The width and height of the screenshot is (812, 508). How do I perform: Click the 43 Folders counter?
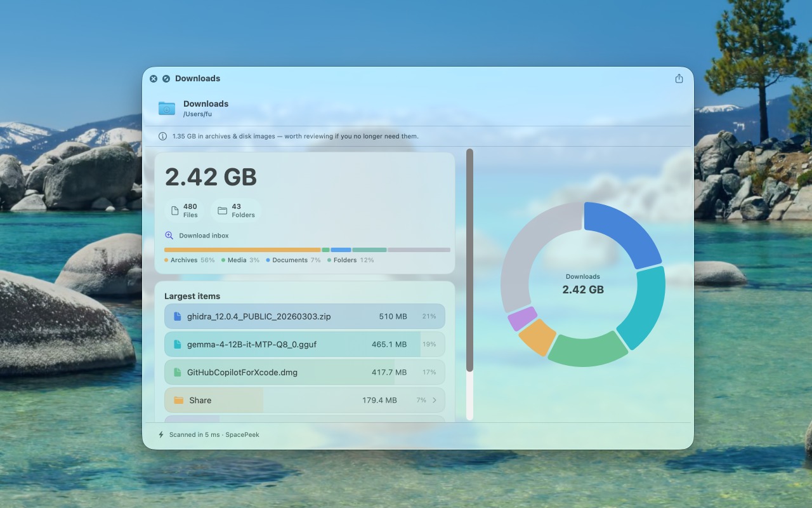coord(236,211)
